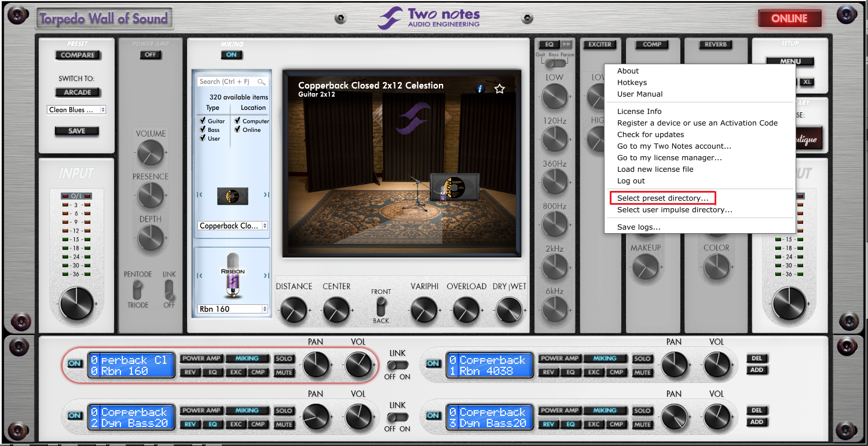Select next microphone arrow beside Ribbon mic

pyautogui.click(x=266, y=275)
